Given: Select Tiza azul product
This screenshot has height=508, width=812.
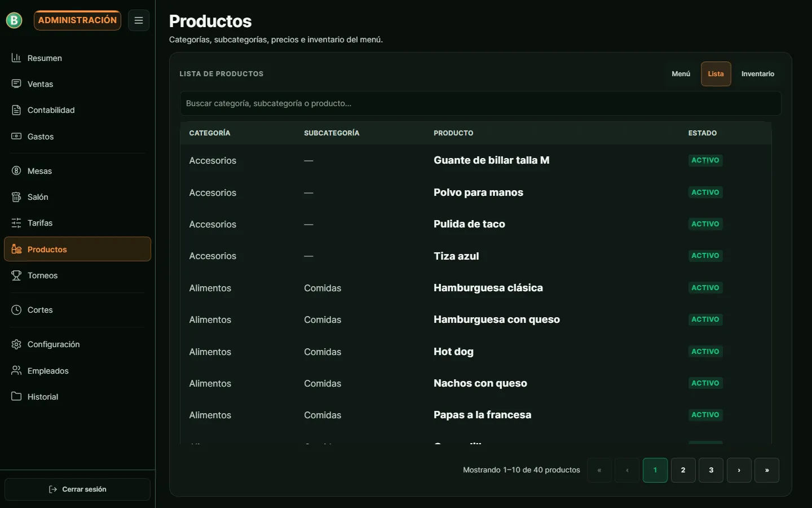Looking at the screenshot, I should (x=456, y=256).
